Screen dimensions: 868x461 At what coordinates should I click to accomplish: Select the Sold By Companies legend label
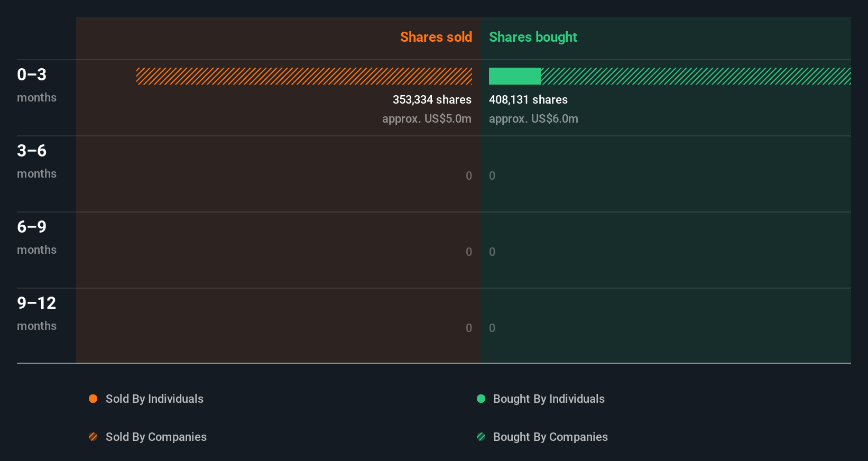156,437
